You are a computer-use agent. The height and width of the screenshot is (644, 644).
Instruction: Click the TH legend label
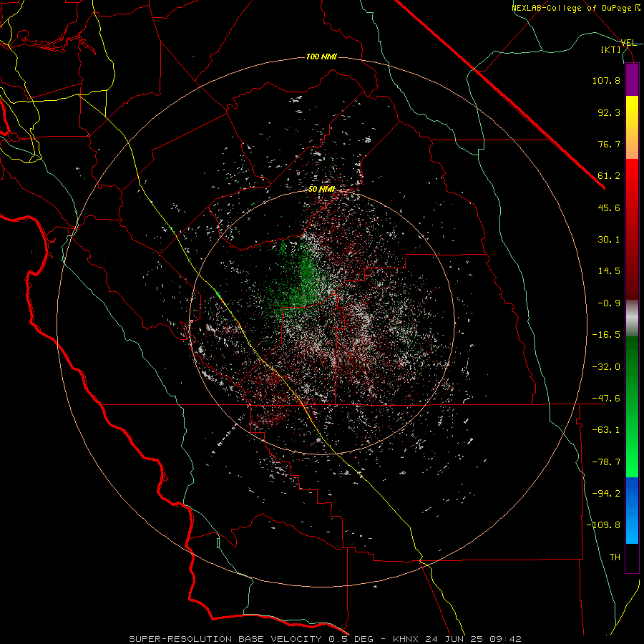(x=615, y=557)
